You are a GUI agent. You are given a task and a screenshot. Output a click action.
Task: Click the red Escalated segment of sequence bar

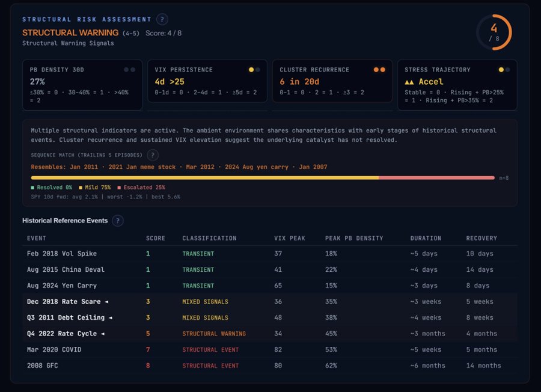(436, 178)
